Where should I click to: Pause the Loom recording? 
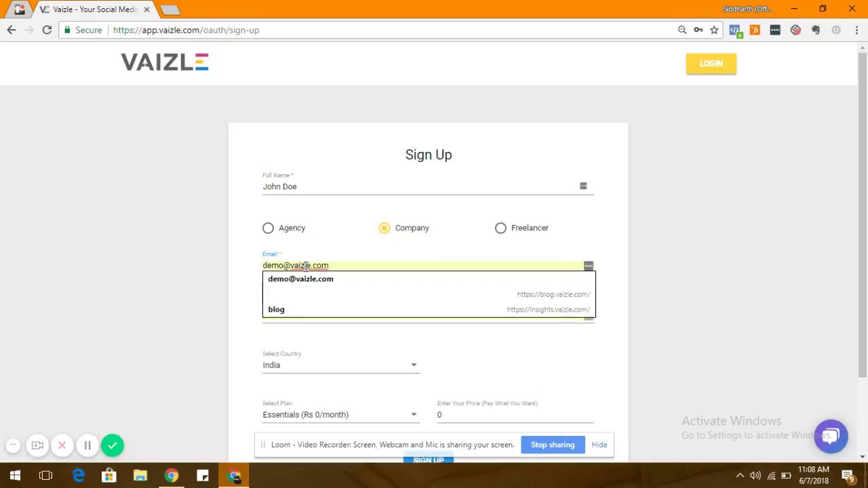click(x=87, y=445)
